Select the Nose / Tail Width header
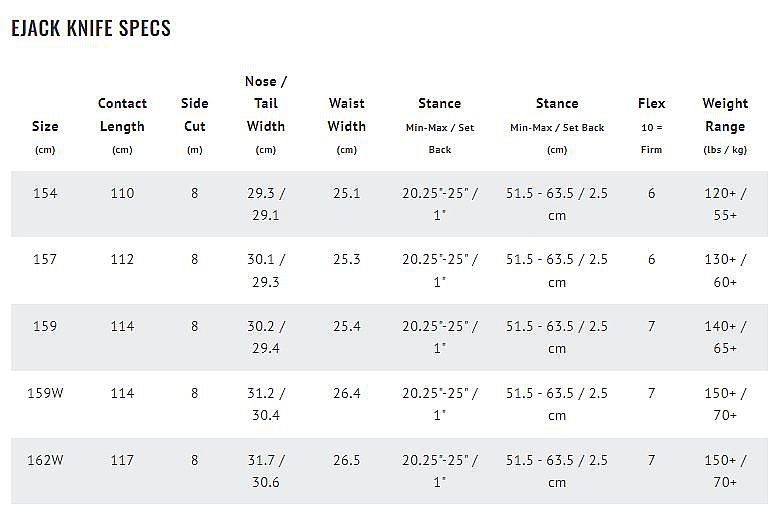This screenshot has height=532, width=779. (266, 104)
